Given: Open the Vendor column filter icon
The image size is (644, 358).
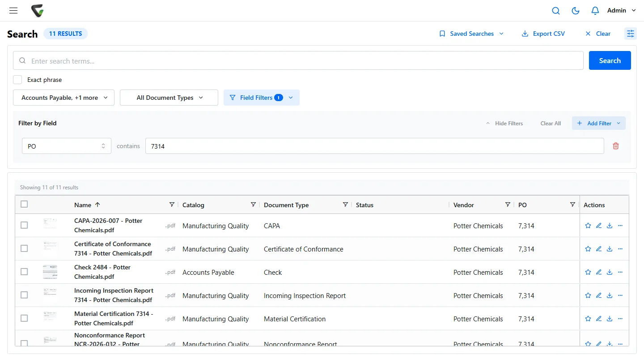Looking at the screenshot, I should (x=508, y=205).
